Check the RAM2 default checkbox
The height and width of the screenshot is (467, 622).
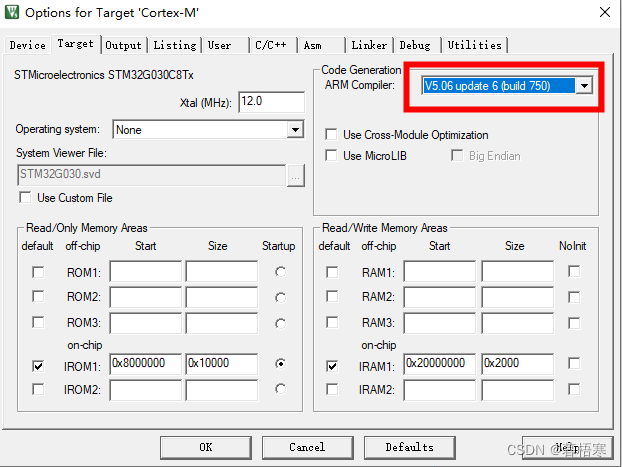tap(332, 296)
